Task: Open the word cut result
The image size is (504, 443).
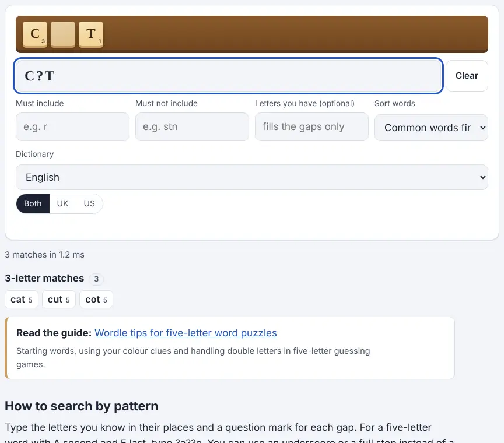Action: 59,300
